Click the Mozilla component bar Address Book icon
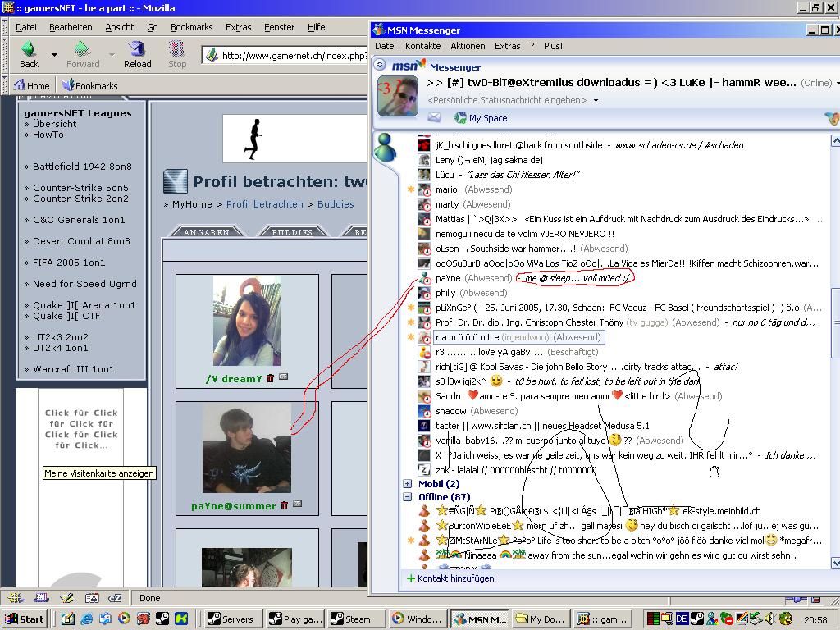Viewport: 840px width, 630px height. coord(92,598)
